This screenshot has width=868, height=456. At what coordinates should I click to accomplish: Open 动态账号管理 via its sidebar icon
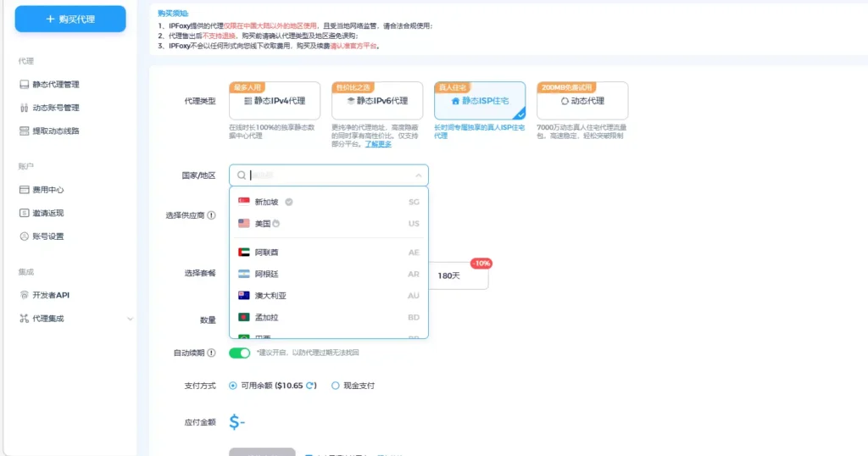point(24,108)
